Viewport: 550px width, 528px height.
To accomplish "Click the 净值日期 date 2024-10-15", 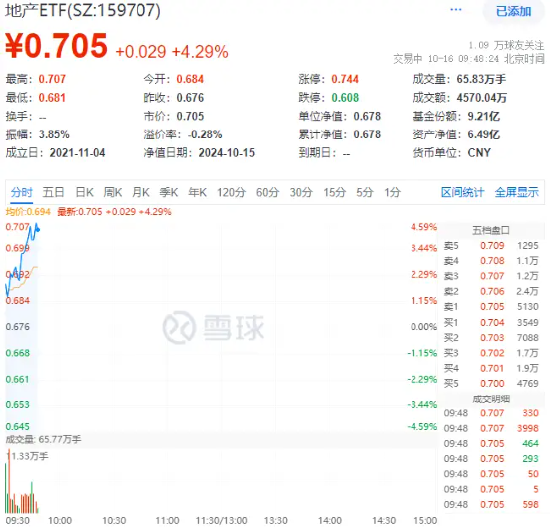I will tap(227, 153).
